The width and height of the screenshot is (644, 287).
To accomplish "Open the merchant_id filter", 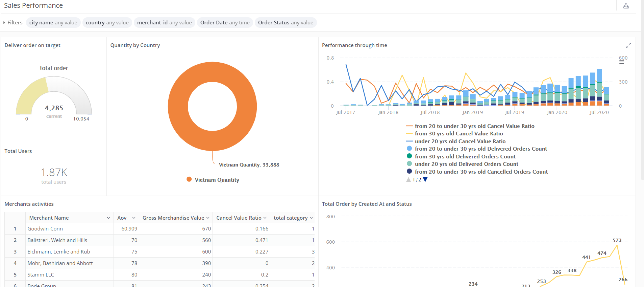I will [x=165, y=23].
